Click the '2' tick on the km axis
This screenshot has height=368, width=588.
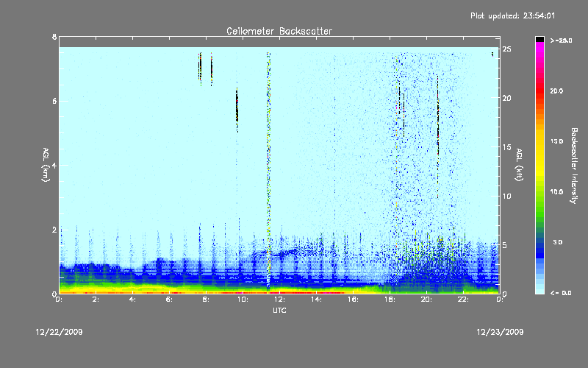pyautogui.click(x=54, y=230)
